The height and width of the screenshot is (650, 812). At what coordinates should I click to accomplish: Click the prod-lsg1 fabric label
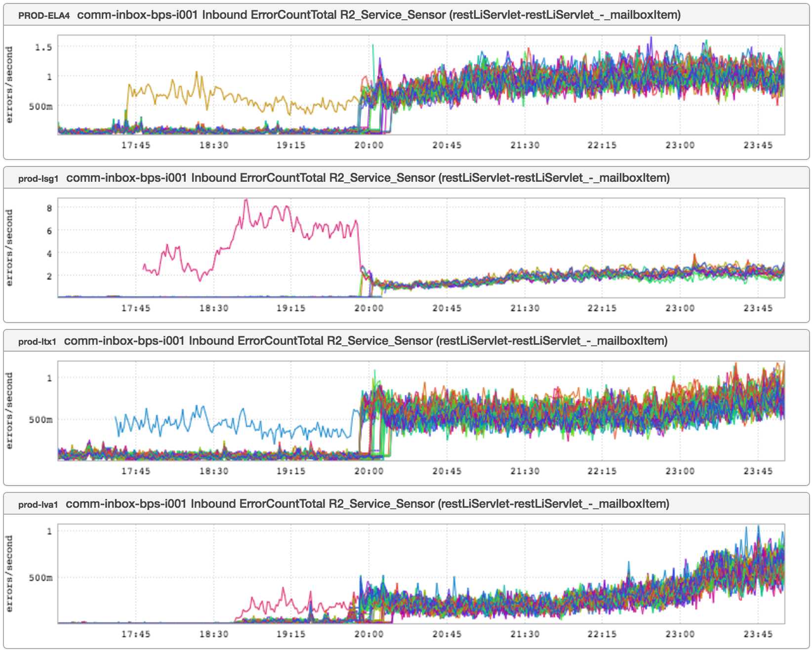(38, 178)
